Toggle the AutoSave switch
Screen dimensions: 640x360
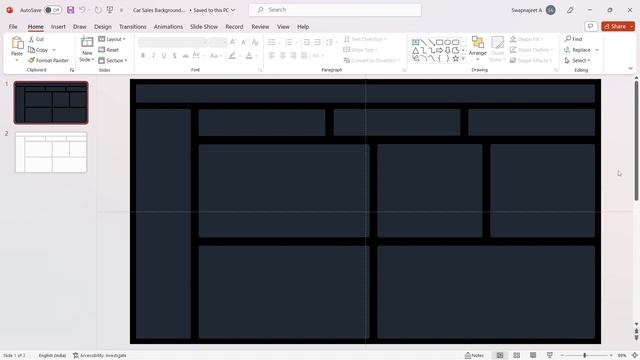[x=53, y=10]
